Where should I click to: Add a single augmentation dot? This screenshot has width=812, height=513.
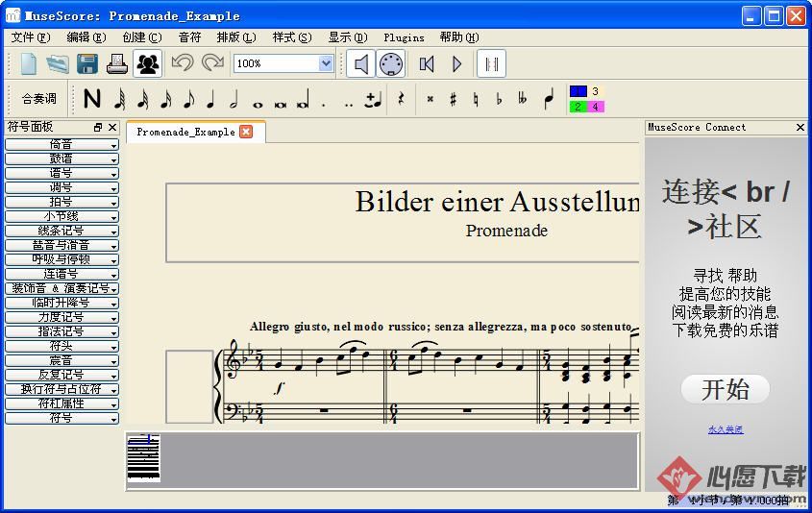tap(324, 104)
